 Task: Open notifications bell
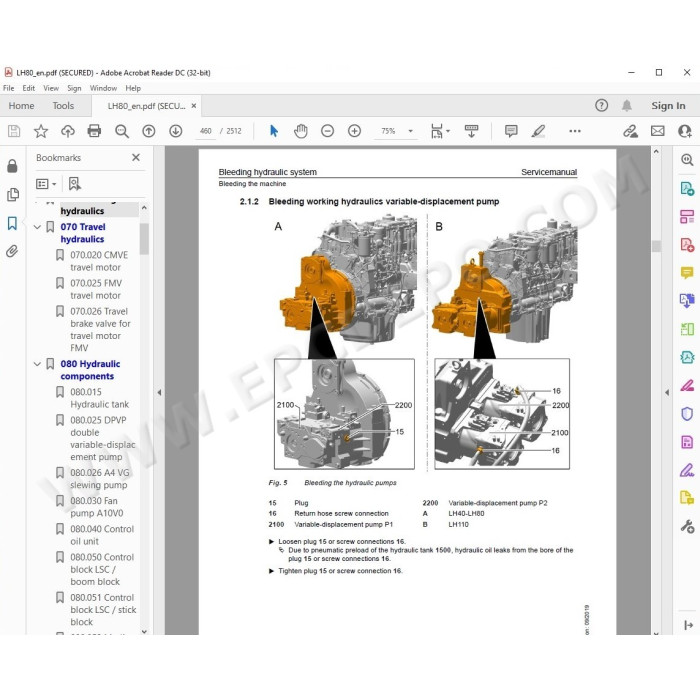pos(627,105)
